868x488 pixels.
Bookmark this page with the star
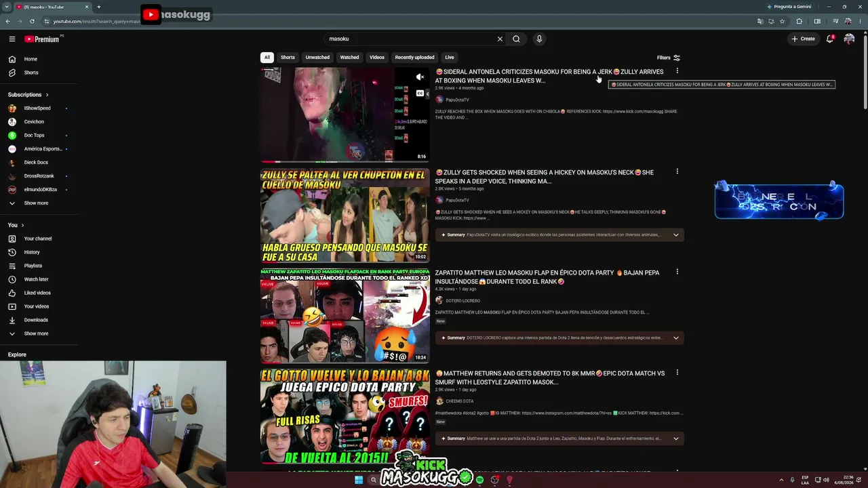click(782, 21)
